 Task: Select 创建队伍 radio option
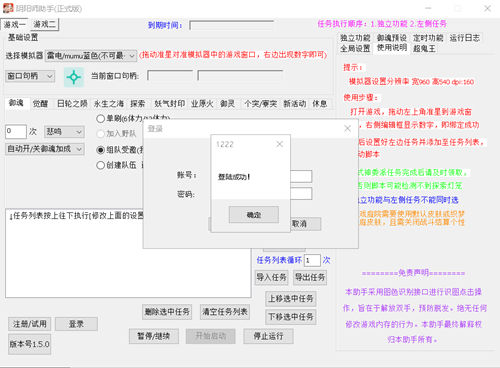click(x=100, y=165)
